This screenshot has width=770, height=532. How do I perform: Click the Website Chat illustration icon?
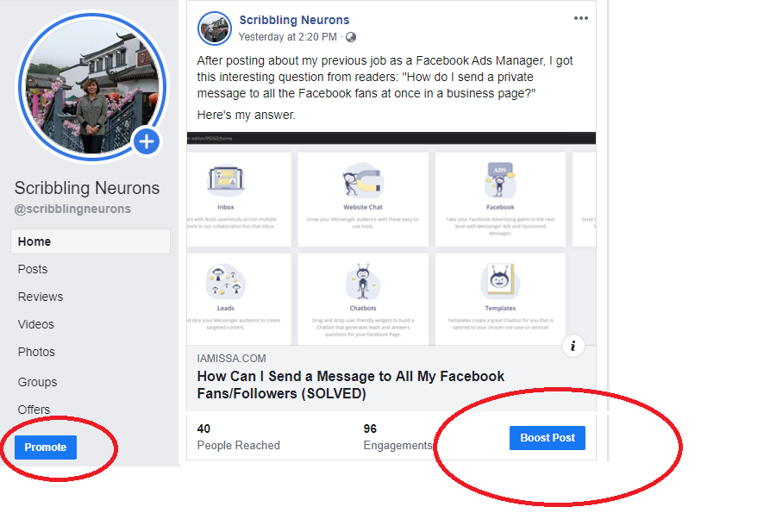tap(363, 181)
